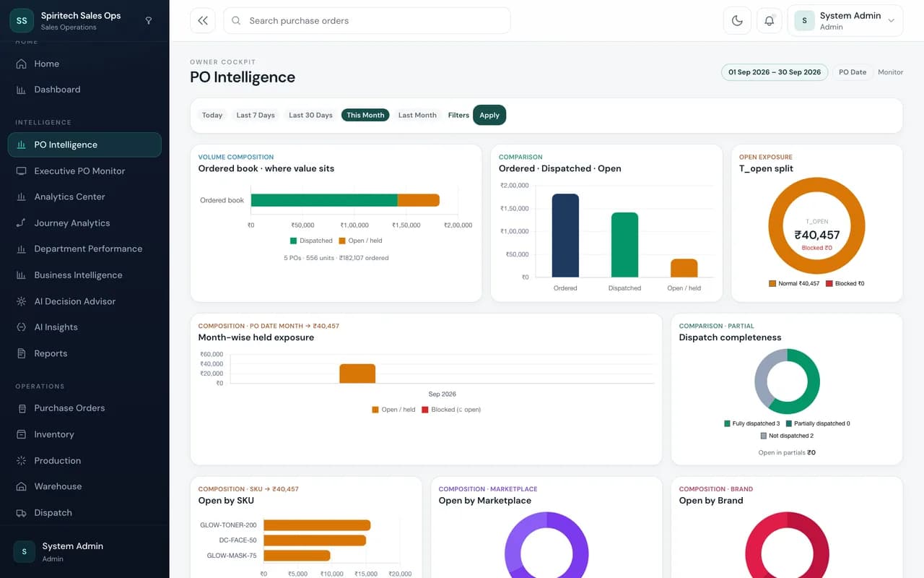This screenshot has height=578, width=924.
Task: Open the Filters option
Action: coord(458,115)
